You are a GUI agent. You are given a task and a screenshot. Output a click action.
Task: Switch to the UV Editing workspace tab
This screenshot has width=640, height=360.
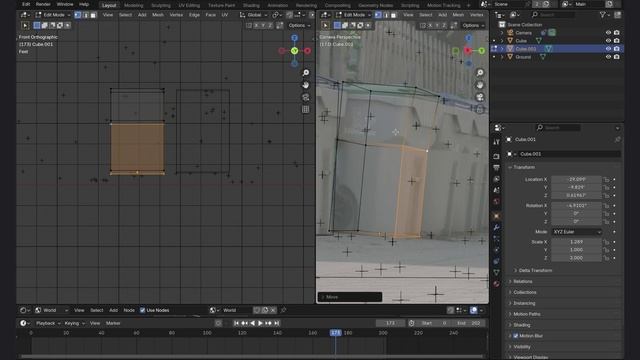(x=189, y=5)
